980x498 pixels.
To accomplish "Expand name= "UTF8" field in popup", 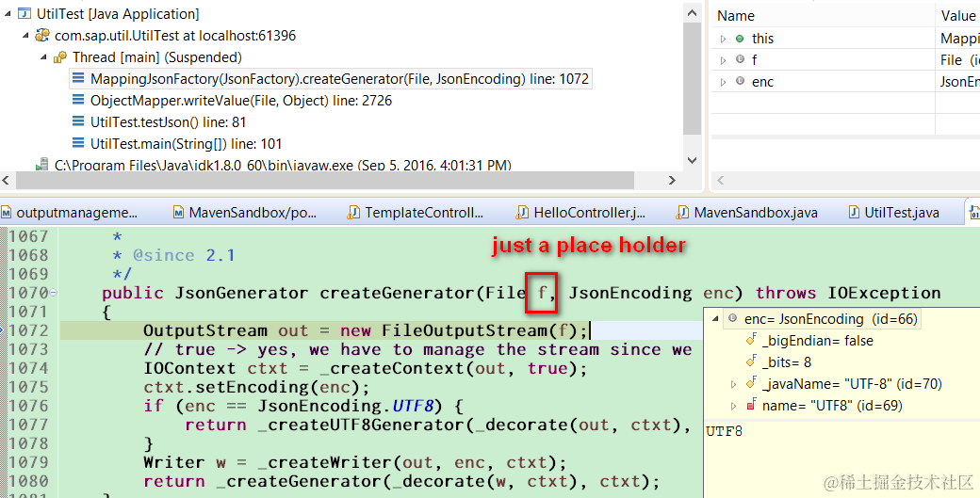I will pos(734,407).
